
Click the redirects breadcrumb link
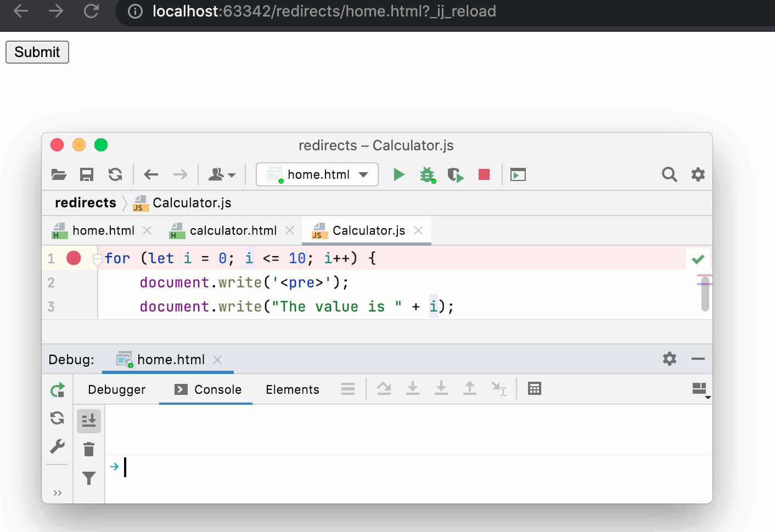85,203
